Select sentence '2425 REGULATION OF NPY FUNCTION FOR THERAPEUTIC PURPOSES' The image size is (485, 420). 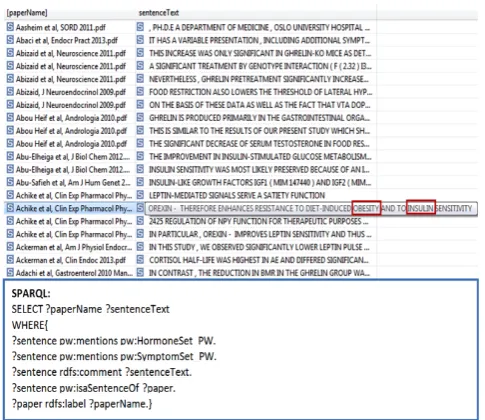point(259,221)
